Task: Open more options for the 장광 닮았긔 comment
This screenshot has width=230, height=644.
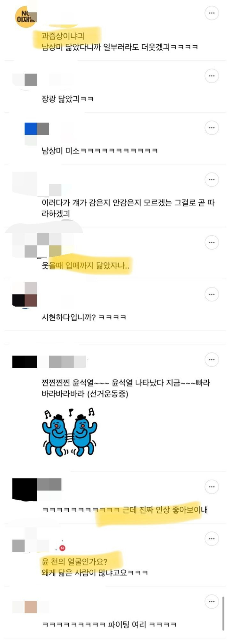Action: pos(211,76)
